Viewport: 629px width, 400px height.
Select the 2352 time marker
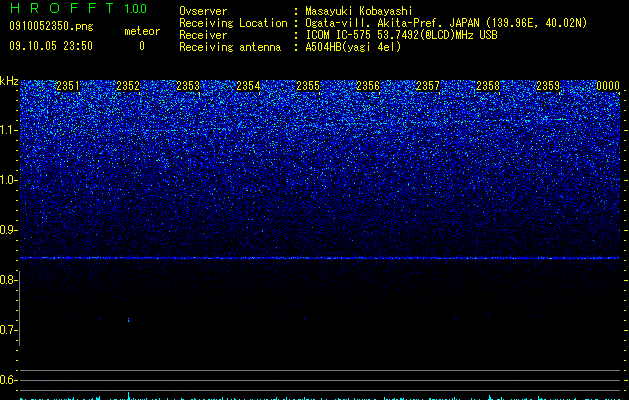128,86
